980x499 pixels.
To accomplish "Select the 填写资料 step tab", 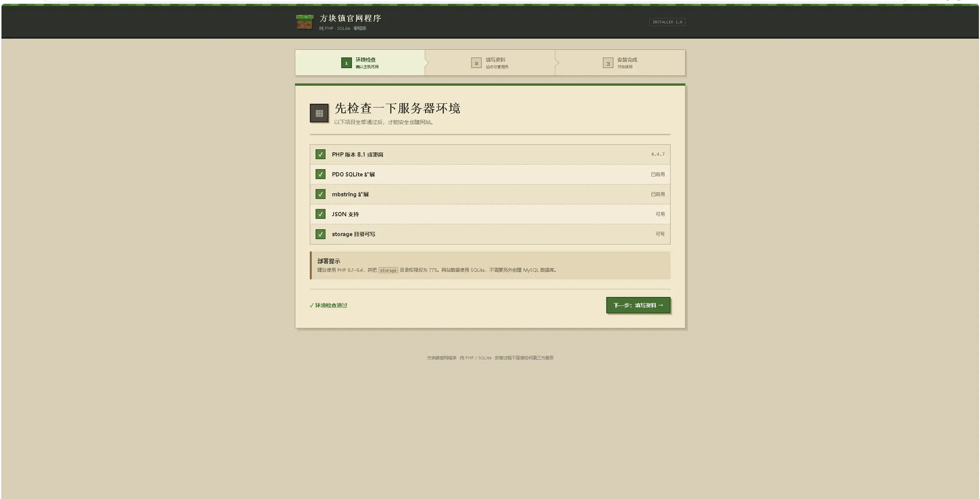I will point(490,63).
